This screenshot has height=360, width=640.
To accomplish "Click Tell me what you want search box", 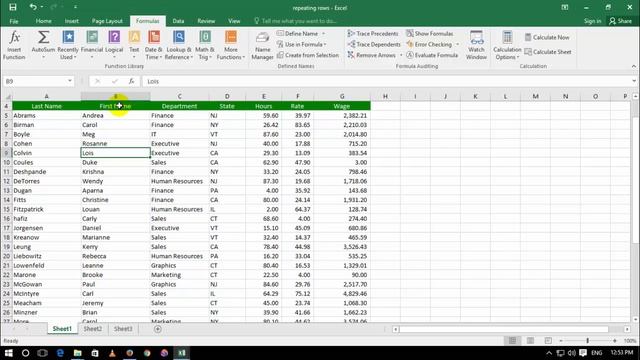I will tap(295, 21).
